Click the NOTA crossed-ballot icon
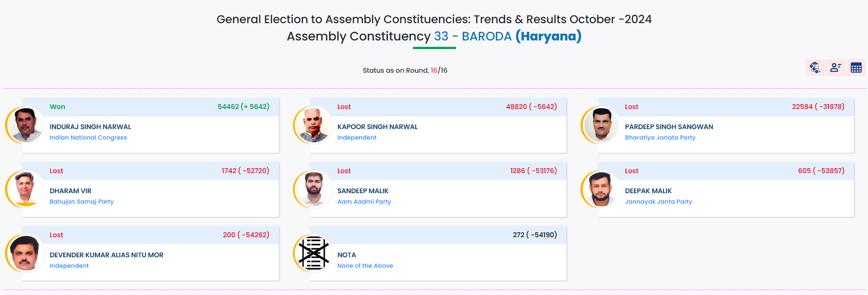This screenshot has width=868, height=295. (x=313, y=253)
